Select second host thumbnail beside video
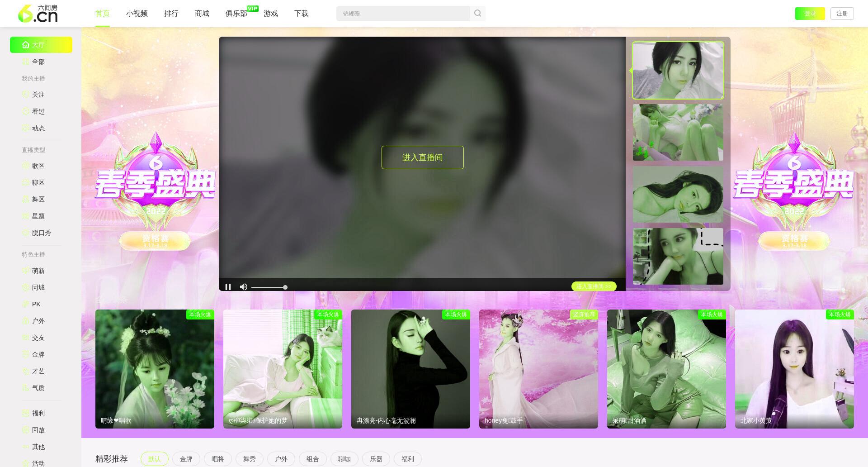868x467 pixels. point(678,132)
